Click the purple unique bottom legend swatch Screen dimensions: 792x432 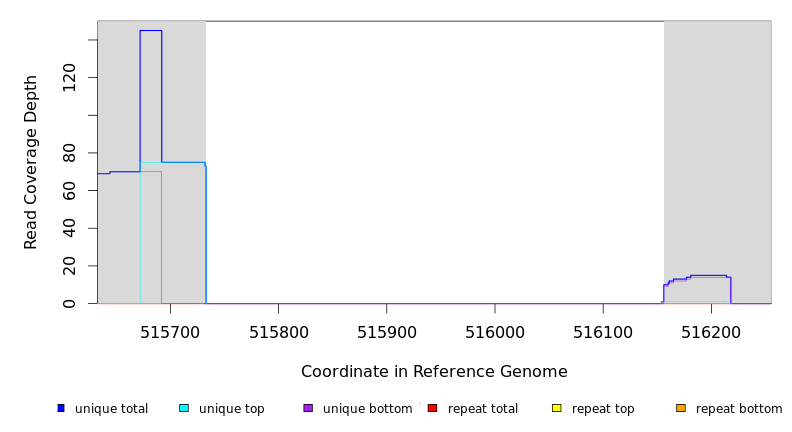point(308,408)
